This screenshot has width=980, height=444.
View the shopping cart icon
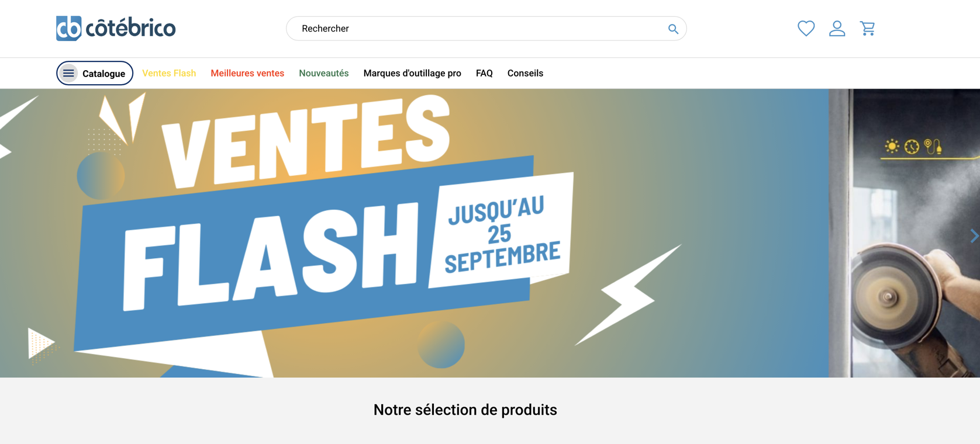(867, 28)
